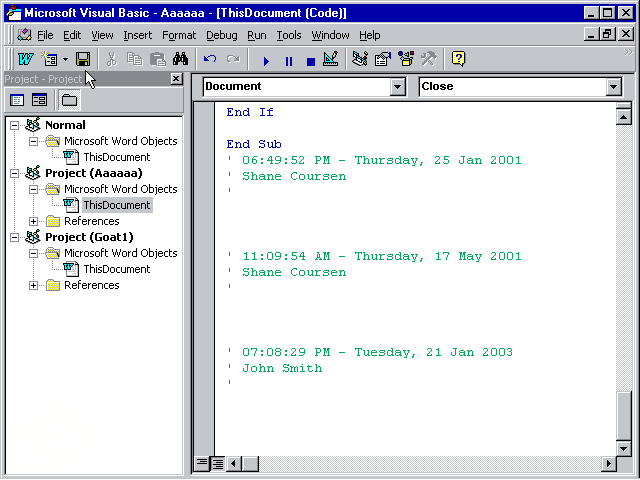Select the Project (Goat1) label
Image resolution: width=640 pixels, height=480 pixels.
[89, 238]
